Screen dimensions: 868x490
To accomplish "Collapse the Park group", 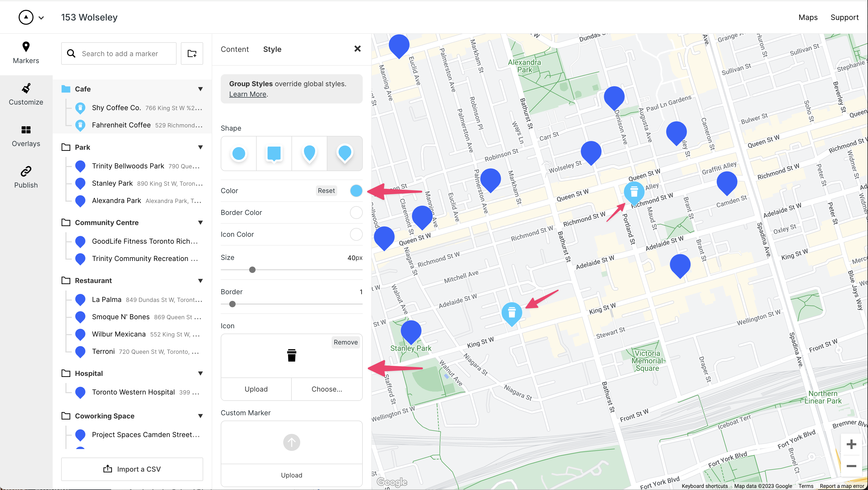I will [x=201, y=147].
